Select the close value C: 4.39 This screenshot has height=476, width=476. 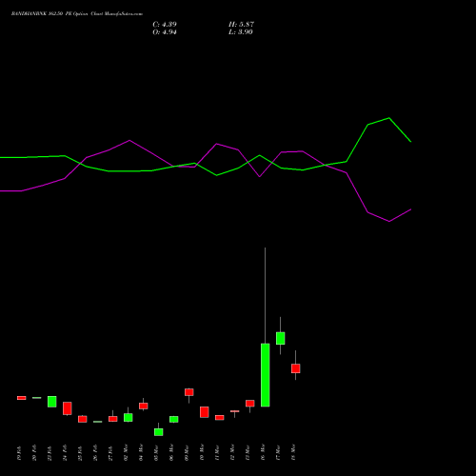(x=165, y=25)
